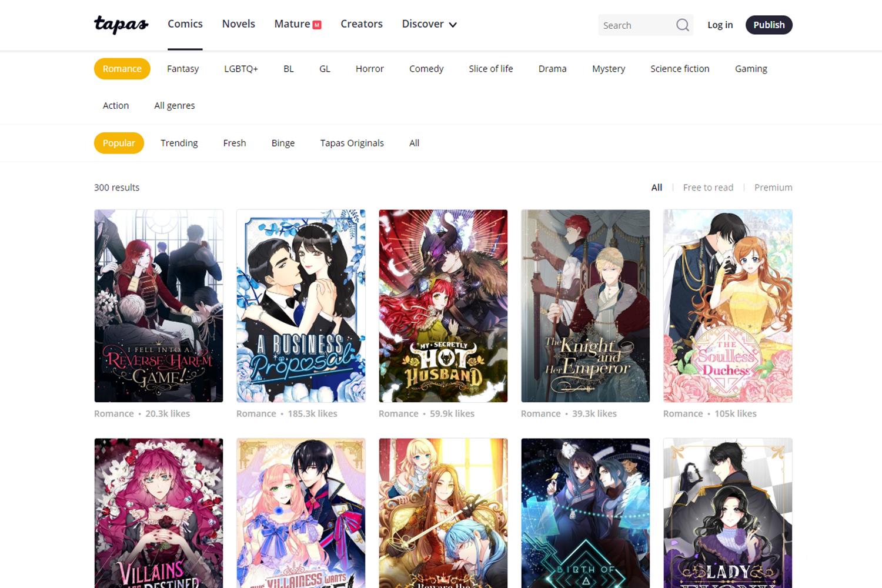Sort by Popular
Image resolution: width=882 pixels, height=588 pixels.
(119, 143)
